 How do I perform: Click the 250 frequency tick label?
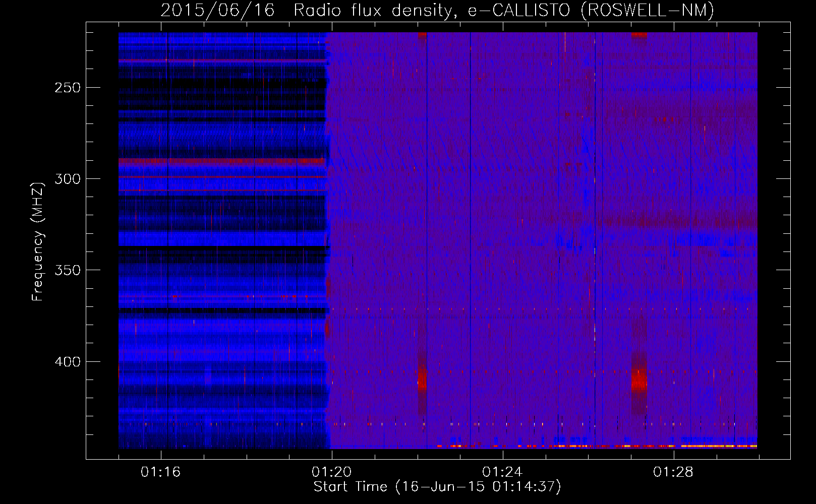67,88
